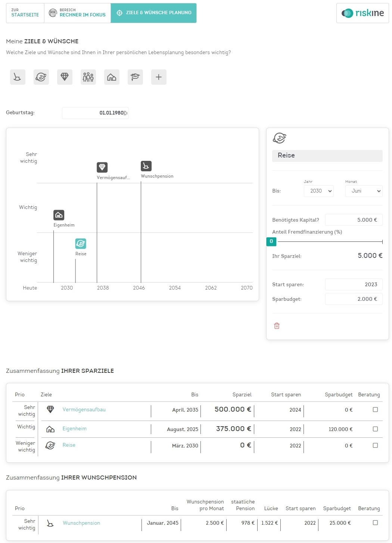The width and height of the screenshot is (392, 543).
Task: Open the Jahr dropdown showing 2030
Action: tap(318, 191)
